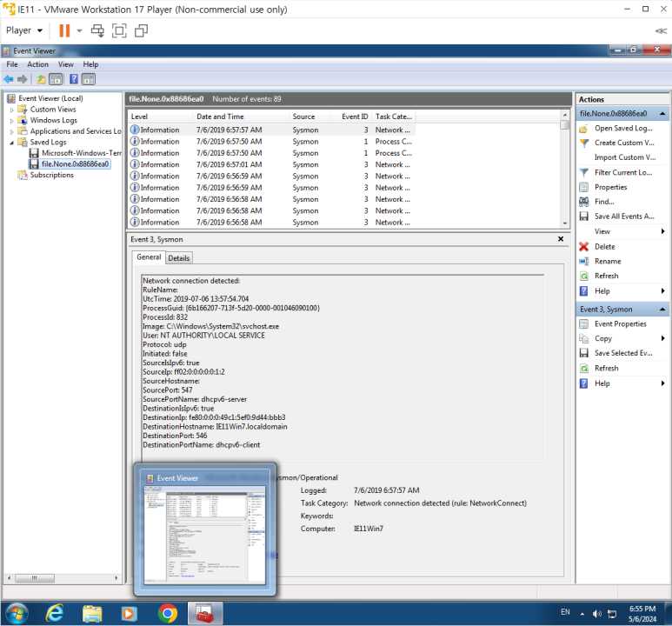Click the VMware Unity mode icon
Viewport: 672px width, 626px height.
(141, 30)
